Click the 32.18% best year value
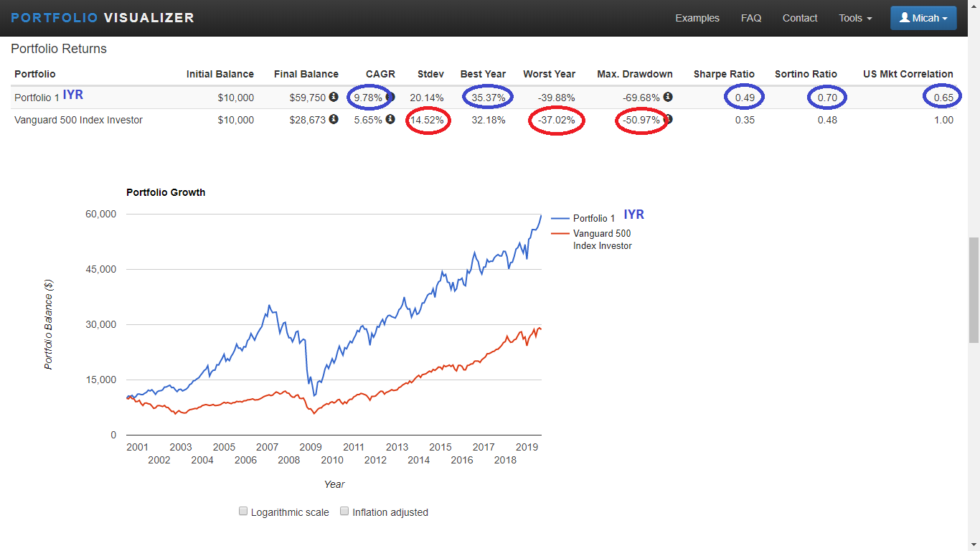 tap(488, 120)
